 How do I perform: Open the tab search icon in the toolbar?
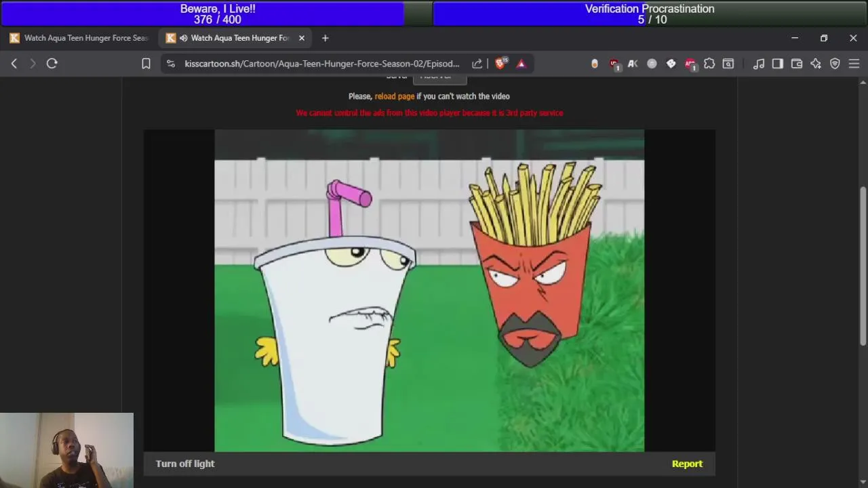[728, 64]
